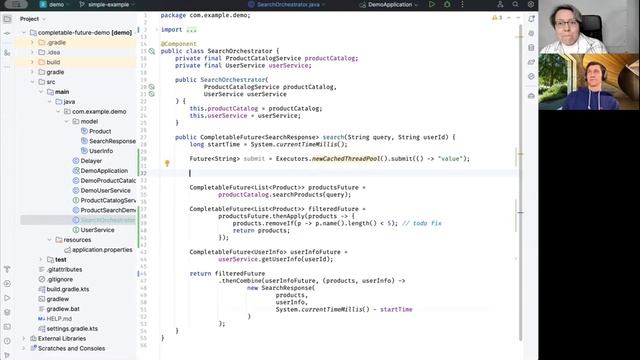640x360 pixels.
Task: Open the Structure tool window icon
Action: [x=7, y=53]
